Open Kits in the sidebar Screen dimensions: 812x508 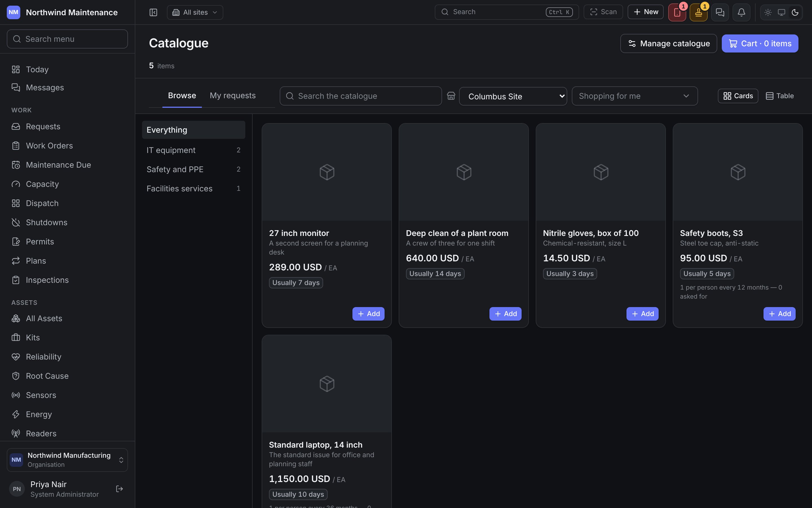67,338
